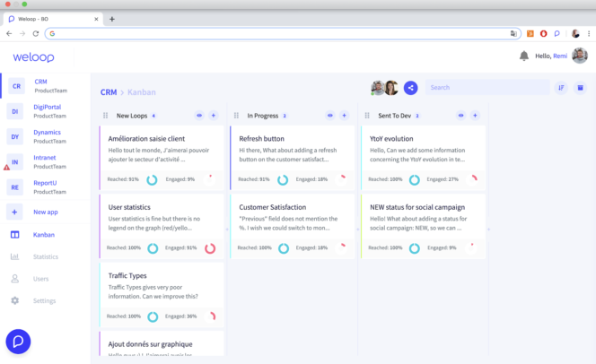
Task: Toggle visibility of Sent To Dev column
Action: click(460, 116)
